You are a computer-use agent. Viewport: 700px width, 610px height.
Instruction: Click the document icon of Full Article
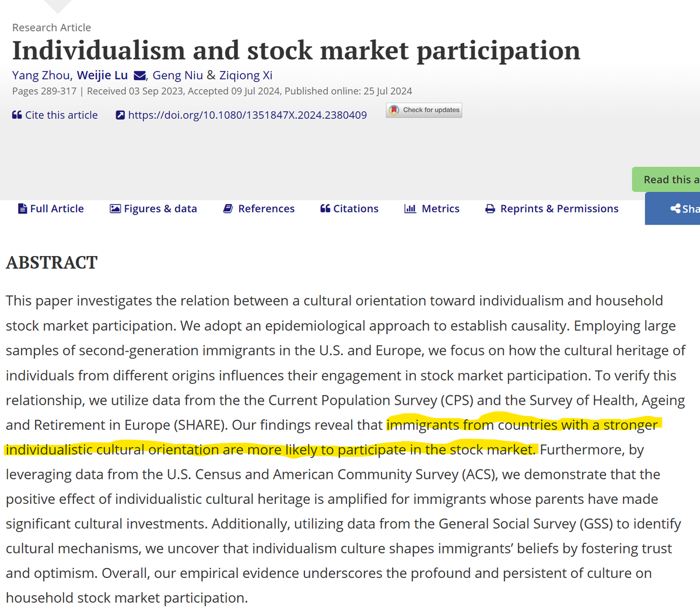coord(23,209)
